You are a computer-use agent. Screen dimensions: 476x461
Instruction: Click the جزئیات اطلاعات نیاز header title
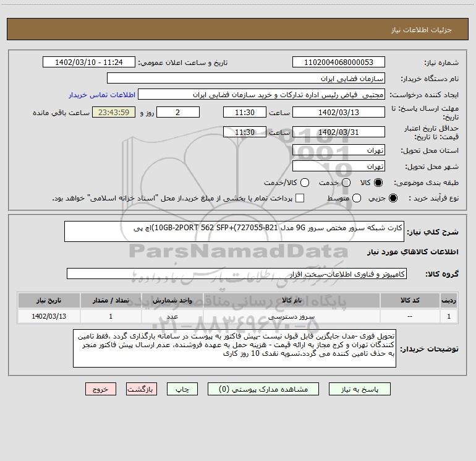click(x=422, y=30)
